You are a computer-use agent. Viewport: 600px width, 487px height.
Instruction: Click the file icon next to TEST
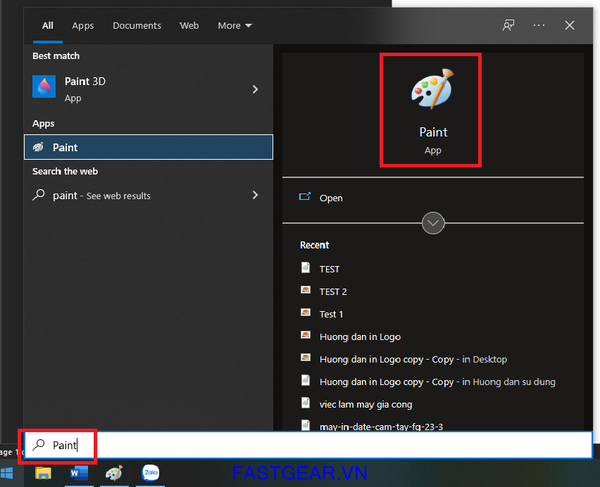(305, 267)
